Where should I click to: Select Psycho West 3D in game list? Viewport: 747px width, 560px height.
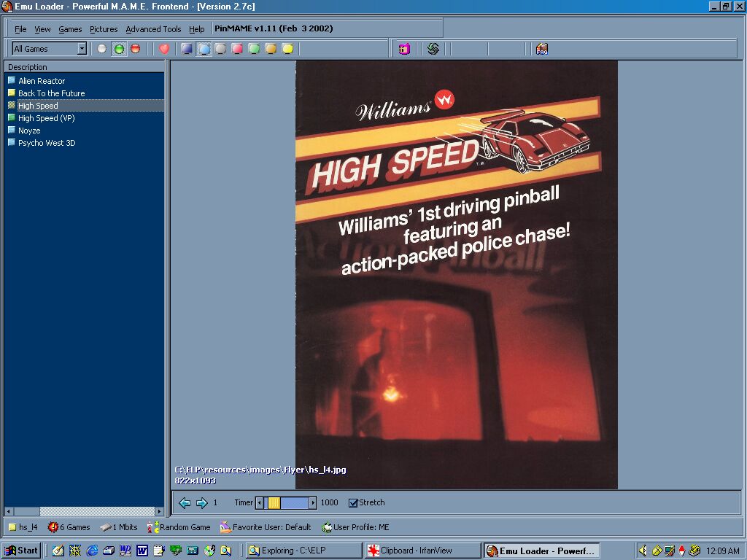tap(47, 143)
